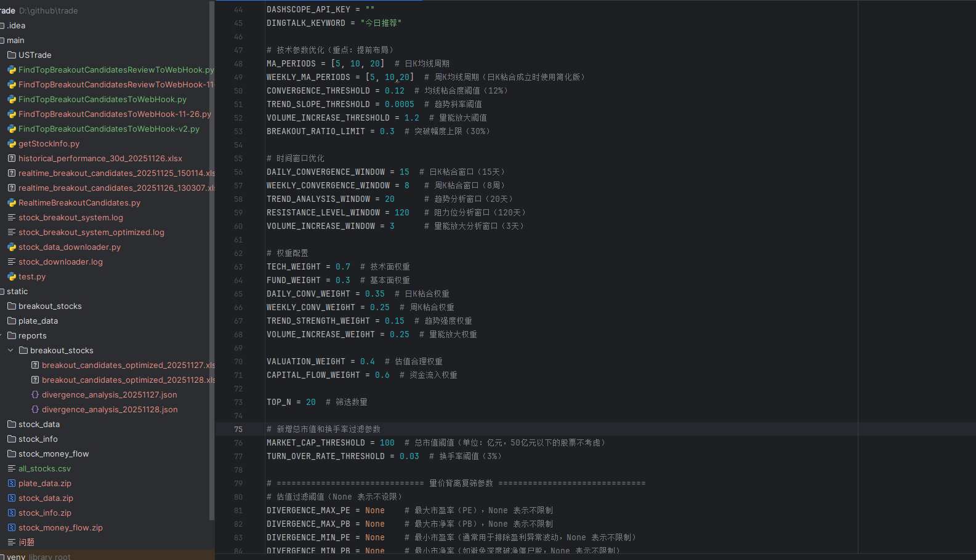Click the test.py Python icon
Viewport: 976px width, 560px height.
(12, 276)
